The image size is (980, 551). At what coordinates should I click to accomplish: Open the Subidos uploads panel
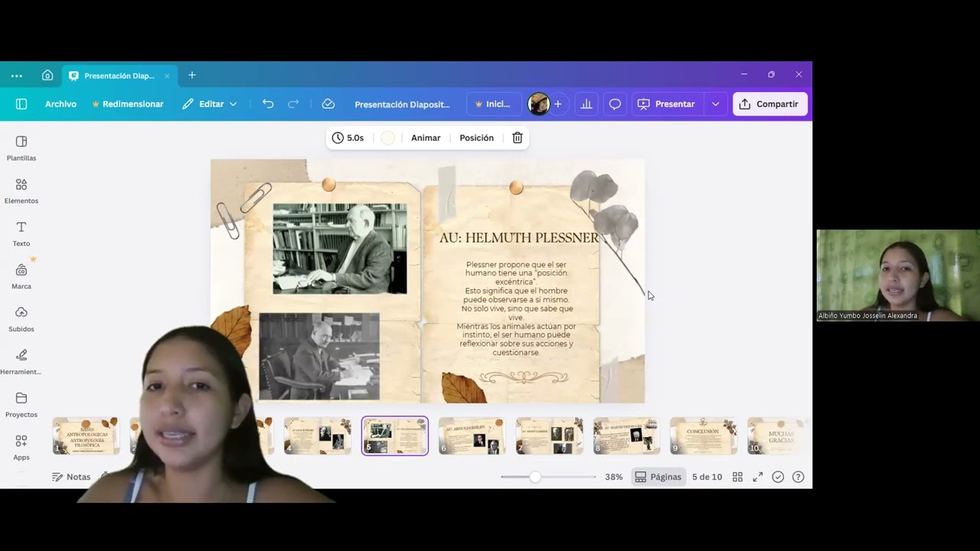coord(21,320)
